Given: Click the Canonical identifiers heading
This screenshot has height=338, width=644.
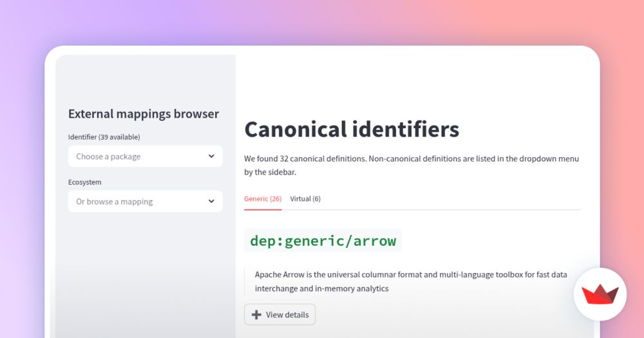Looking at the screenshot, I should 352,129.
